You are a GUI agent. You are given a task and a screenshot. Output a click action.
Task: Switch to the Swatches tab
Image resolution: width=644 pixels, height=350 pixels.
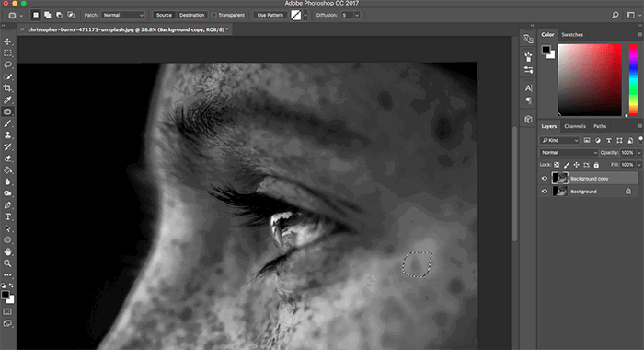pos(572,35)
